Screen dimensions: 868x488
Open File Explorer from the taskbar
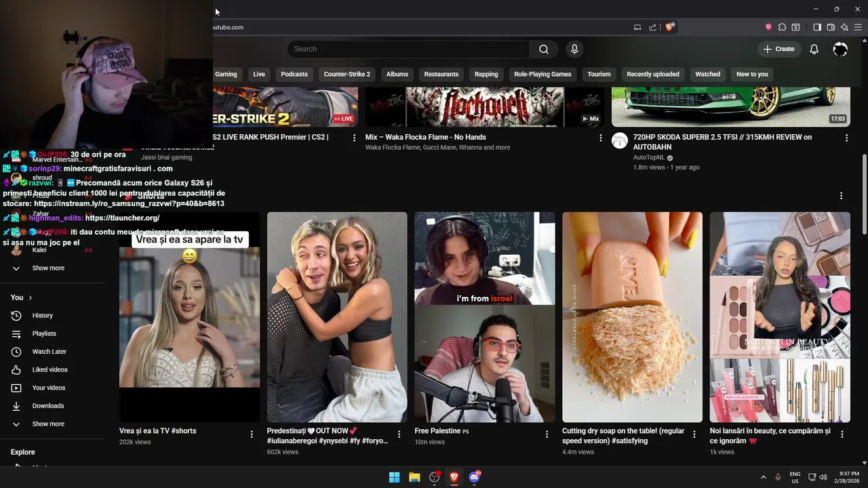[x=414, y=477]
